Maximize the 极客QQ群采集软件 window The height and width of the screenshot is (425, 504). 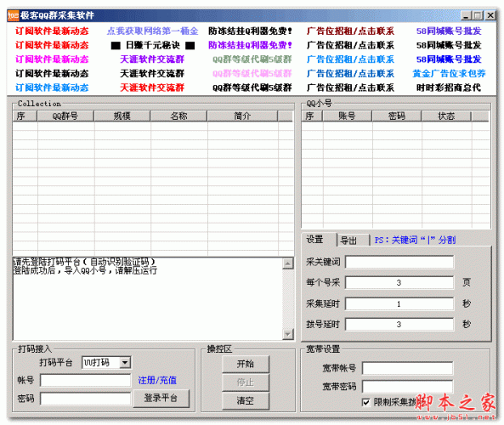478,15
